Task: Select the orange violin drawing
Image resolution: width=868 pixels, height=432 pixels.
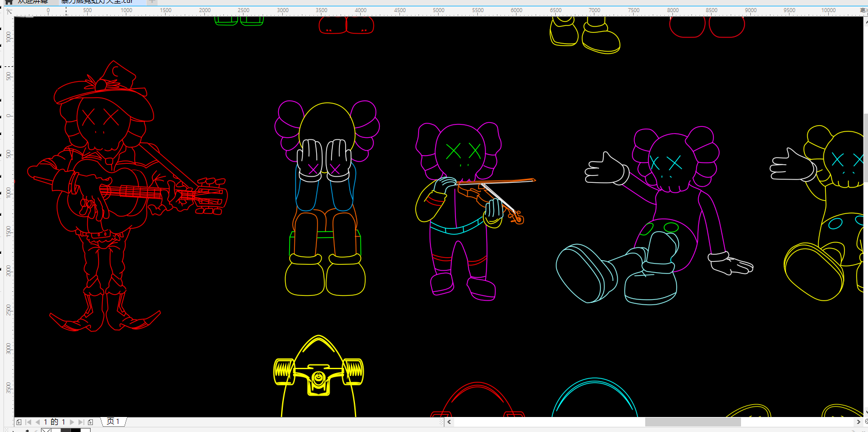Action: (491, 202)
